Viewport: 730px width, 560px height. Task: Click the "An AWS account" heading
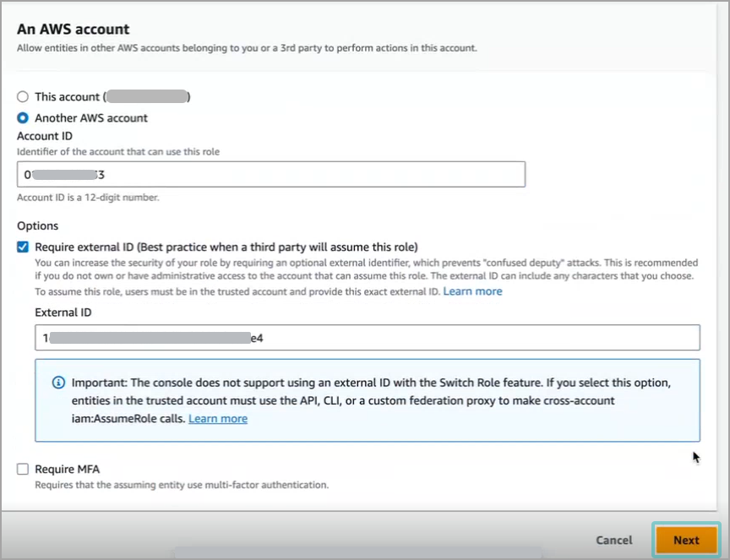72,29
